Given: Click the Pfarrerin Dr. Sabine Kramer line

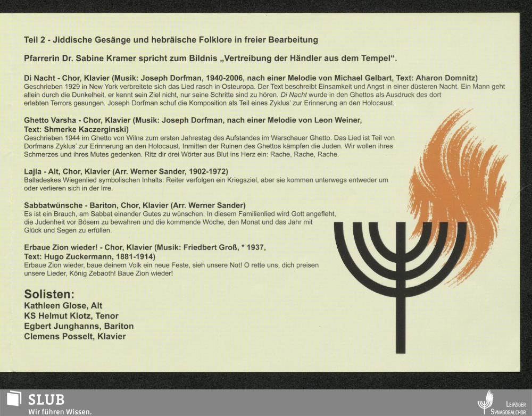Looking at the screenshot, I should point(211,57).
